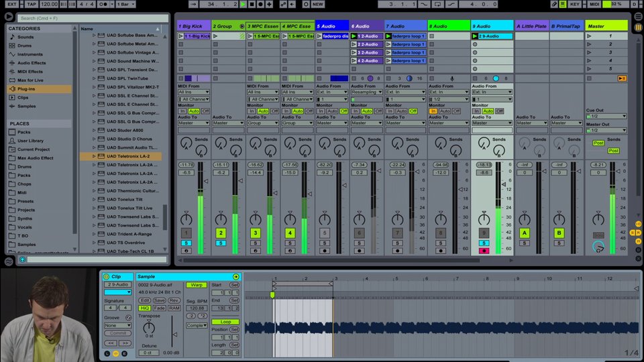644x362 pixels.
Task: Stop playback with the transport stop button
Action: coord(252,4)
